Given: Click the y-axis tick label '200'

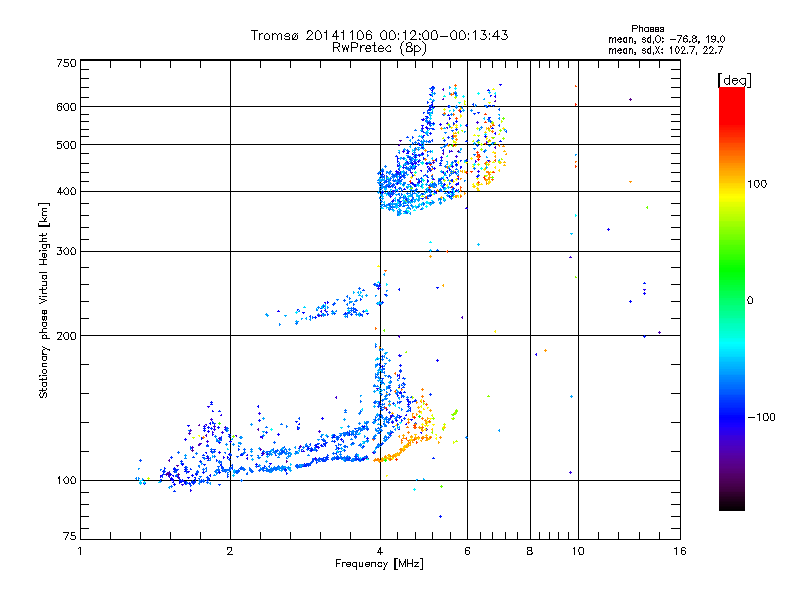Looking at the screenshot, I should (66, 336).
